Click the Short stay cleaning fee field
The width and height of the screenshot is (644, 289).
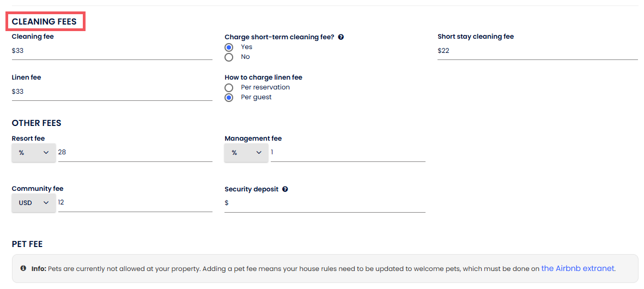537,51
